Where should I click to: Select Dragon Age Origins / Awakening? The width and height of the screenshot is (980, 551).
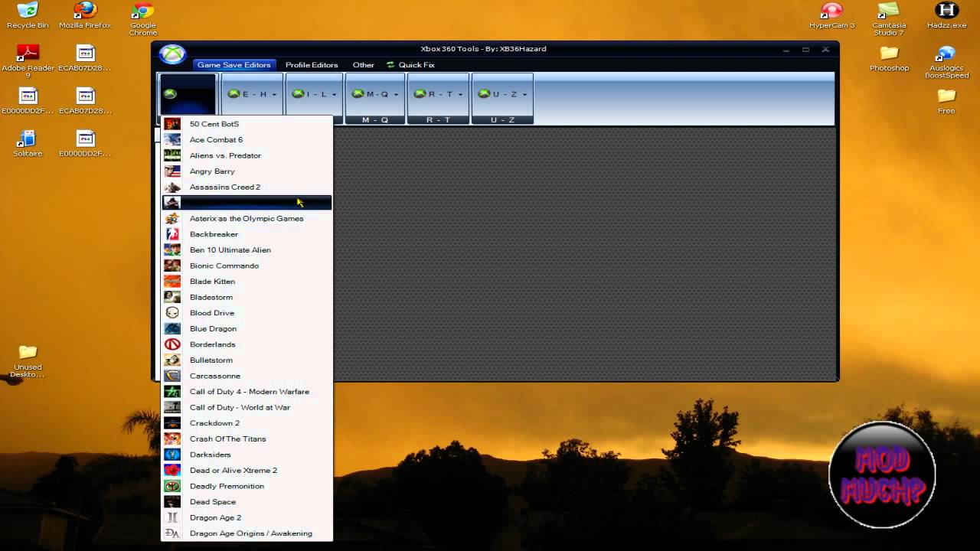coord(247,533)
